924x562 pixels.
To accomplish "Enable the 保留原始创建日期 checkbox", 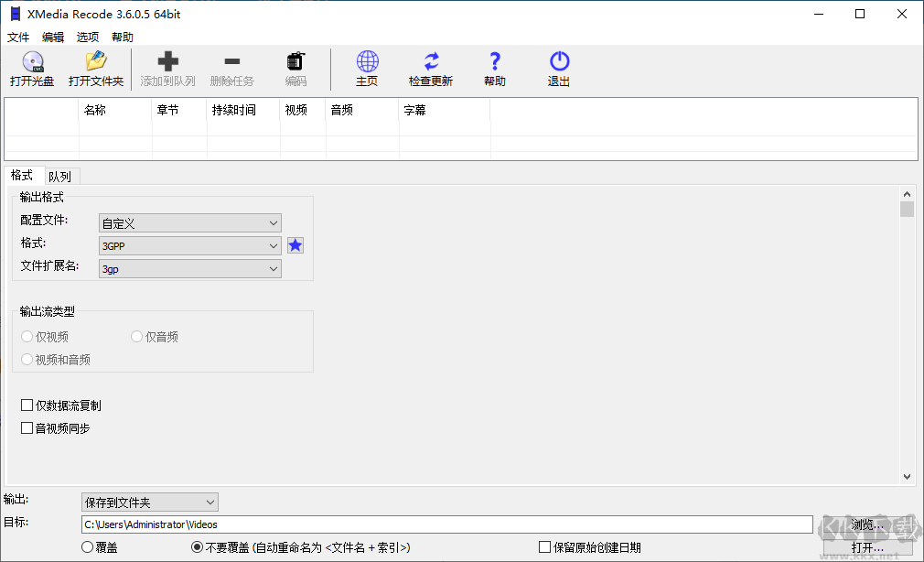I will click(544, 547).
